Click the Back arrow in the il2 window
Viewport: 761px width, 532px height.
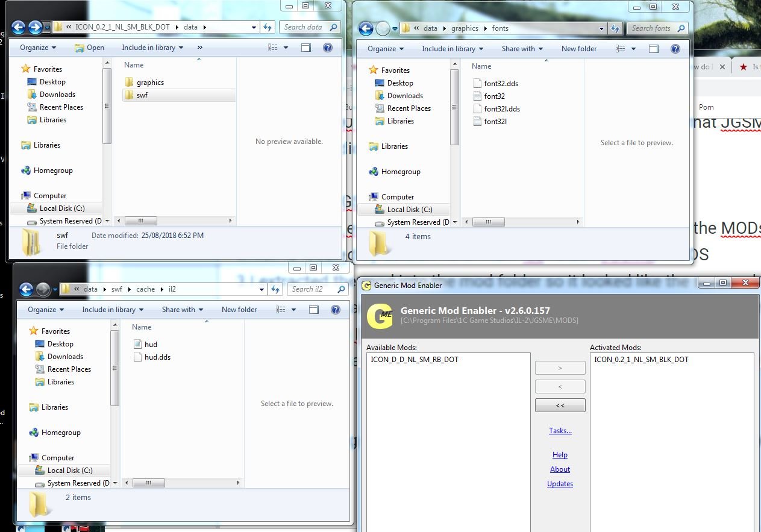(x=27, y=290)
